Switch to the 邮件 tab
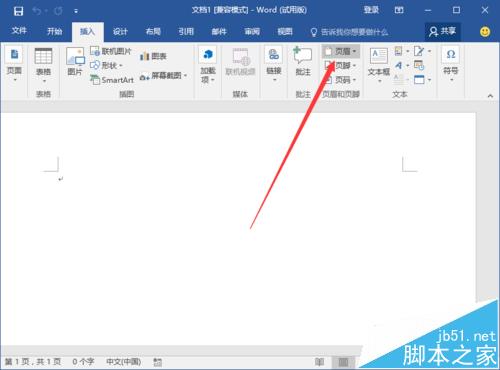This screenshot has width=500, height=370. [219, 32]
